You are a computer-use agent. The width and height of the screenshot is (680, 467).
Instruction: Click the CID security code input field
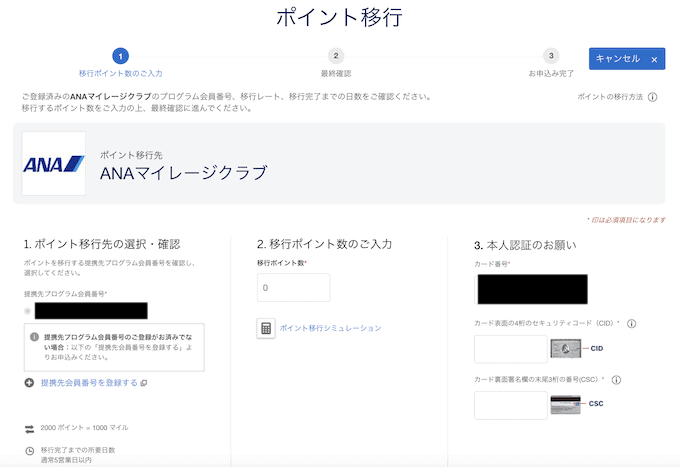click(x=511, y=349)
